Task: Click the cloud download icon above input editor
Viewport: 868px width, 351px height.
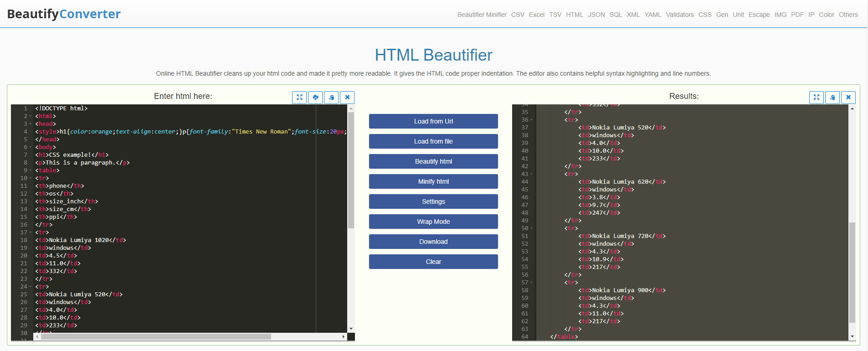Action: pos(315,97)
